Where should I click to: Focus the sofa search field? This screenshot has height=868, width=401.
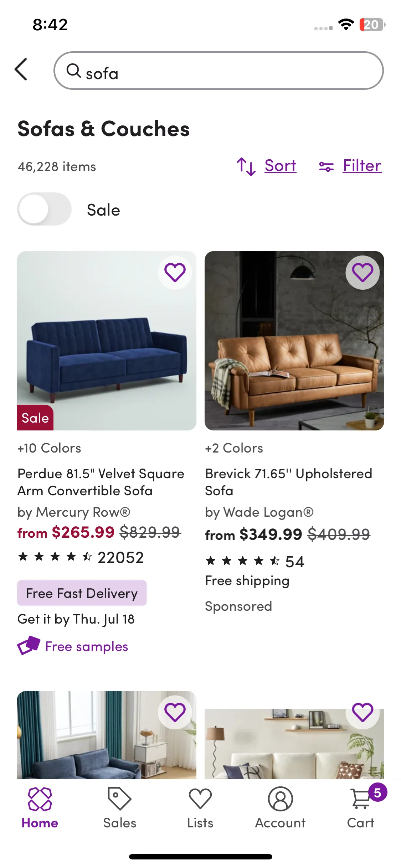pyautogui.click(x=219, y=71)
